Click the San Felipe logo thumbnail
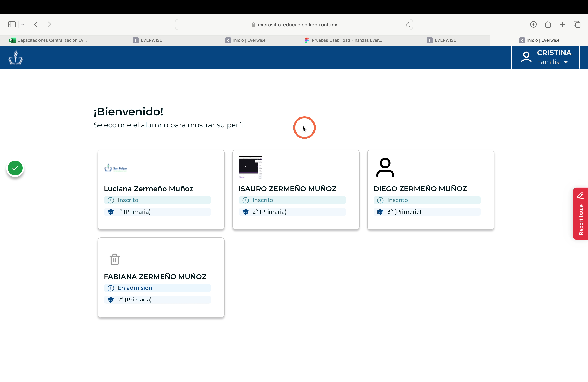 115,168
